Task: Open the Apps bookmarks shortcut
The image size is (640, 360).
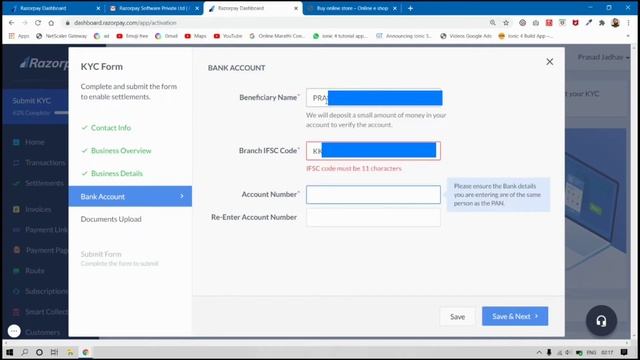Action: (x=19, y=36)
